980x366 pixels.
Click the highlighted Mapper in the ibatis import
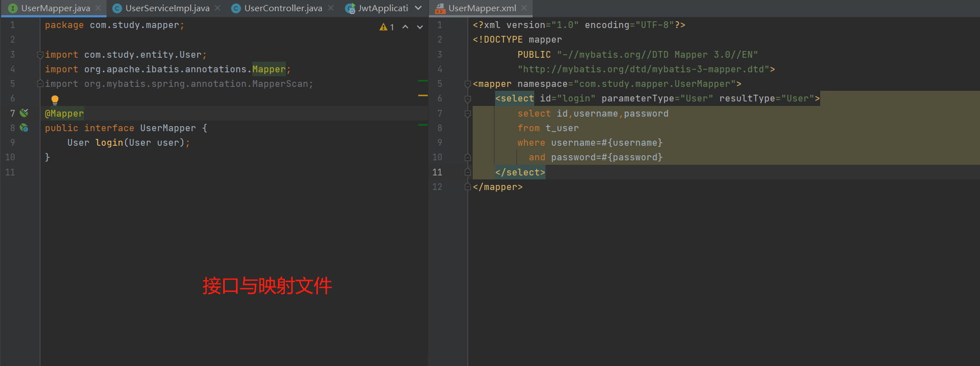pos(269,70)
